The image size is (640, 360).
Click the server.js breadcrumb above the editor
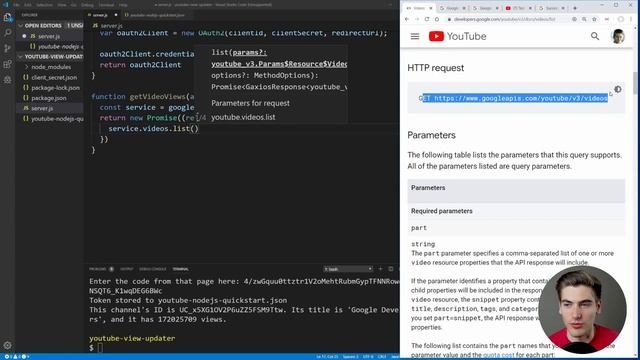(x=108, y=25)
